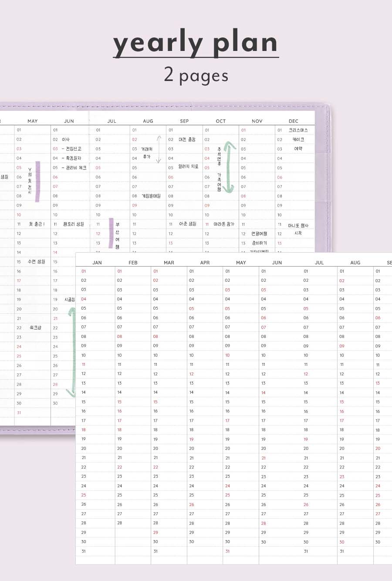This screenshot has width=392, height=581.
Task: Click the 게임발매일 entry in August
Action: [x=151, y=196]
